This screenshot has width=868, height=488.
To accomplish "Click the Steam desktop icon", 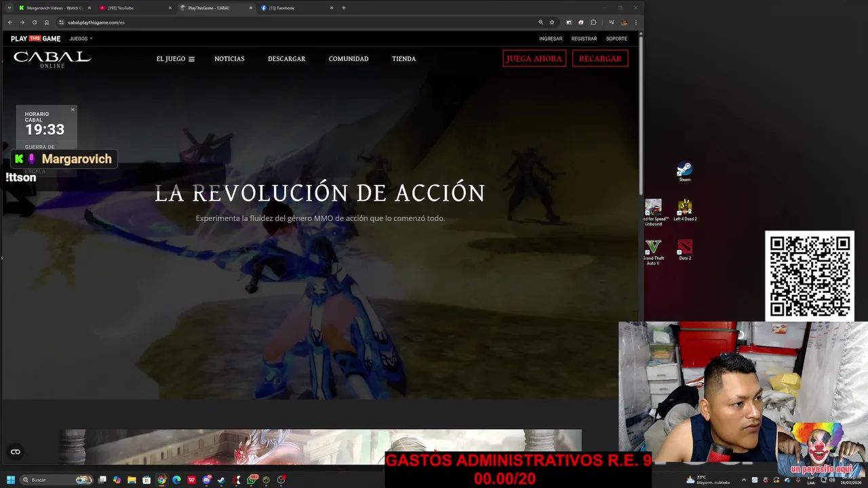I will pyautogui.click(x=685, y=171).
